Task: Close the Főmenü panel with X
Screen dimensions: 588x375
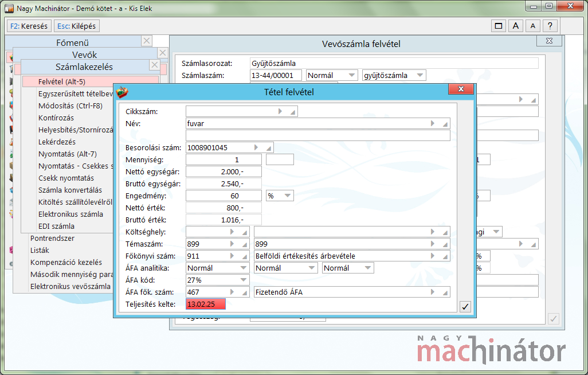Action: click(x=147, y=41)
